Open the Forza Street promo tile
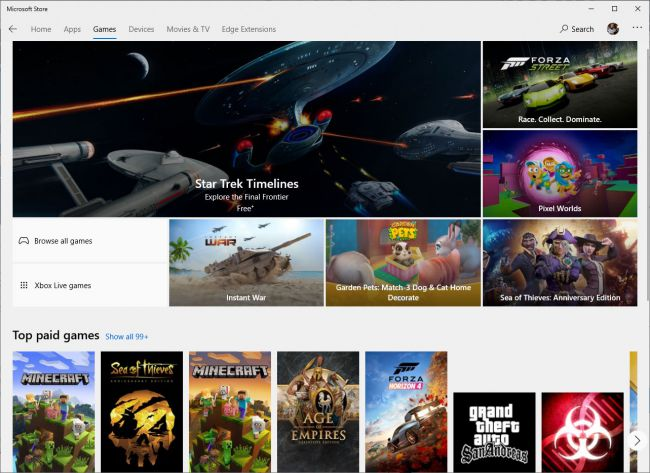 pyautogui.click(x=560, y=85)
